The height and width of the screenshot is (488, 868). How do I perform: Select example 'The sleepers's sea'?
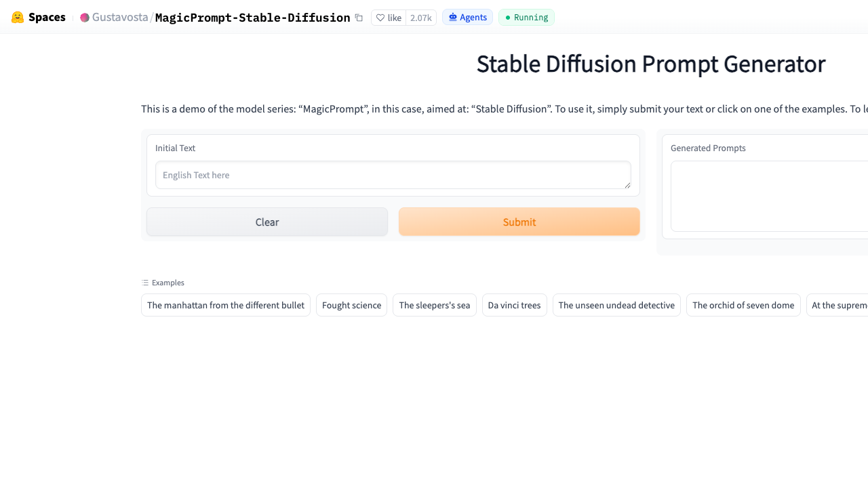[x=435, y=305]
